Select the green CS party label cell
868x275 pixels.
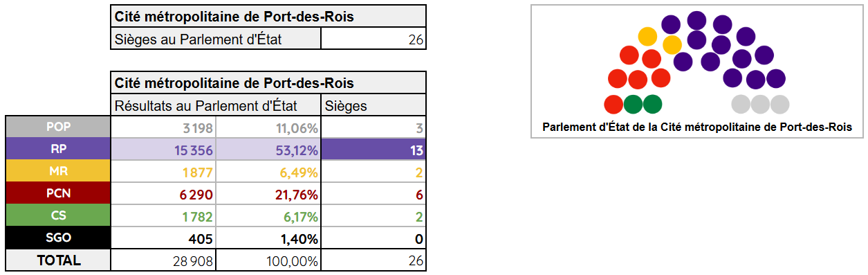pyautogui.click(x=58, y=216)
